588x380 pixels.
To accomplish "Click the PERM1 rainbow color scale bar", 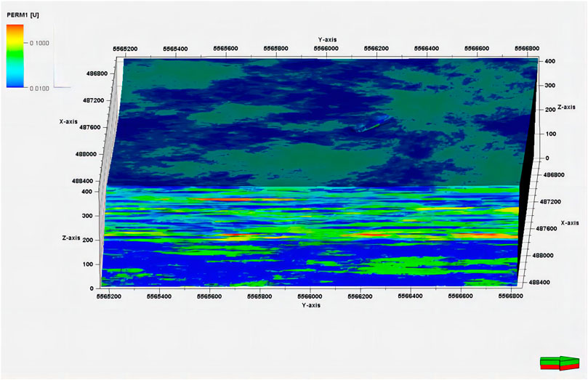I will click(15, 56).
